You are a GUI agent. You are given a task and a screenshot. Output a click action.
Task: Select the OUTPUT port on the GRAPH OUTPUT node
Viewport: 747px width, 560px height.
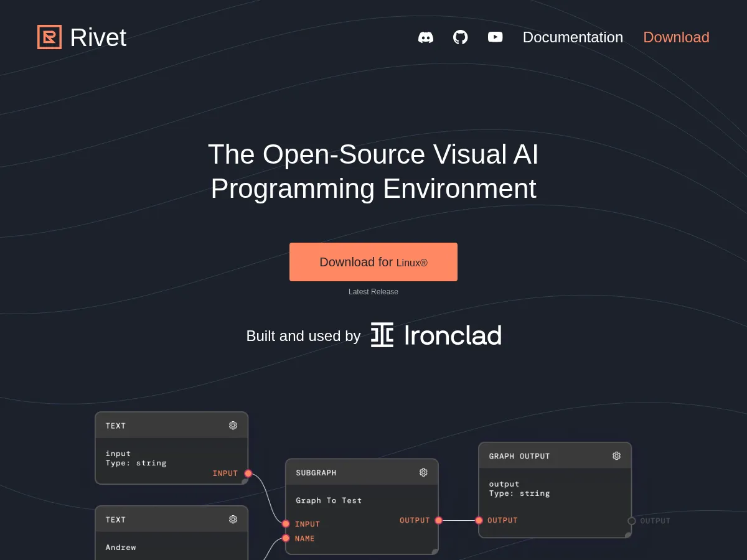(479, 520)
